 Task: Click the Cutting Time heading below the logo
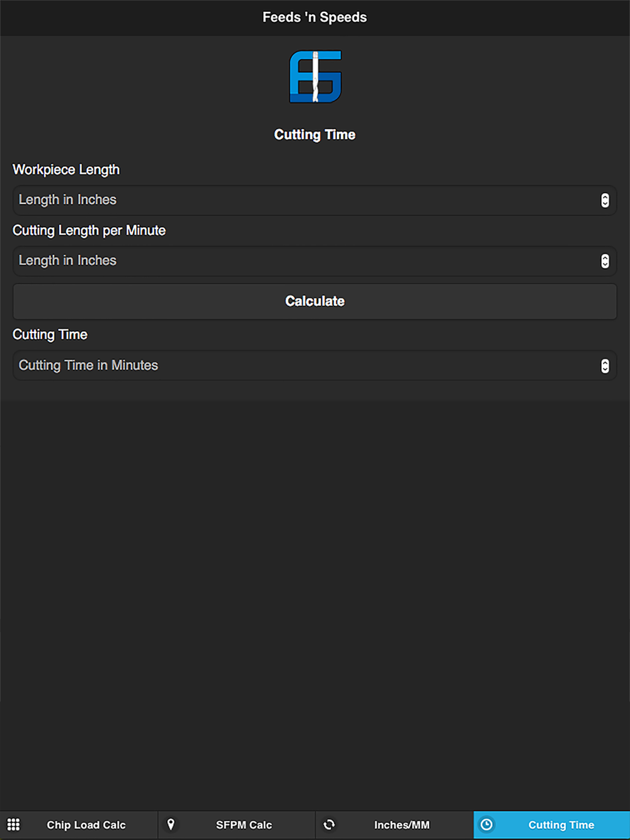(314, 135)
